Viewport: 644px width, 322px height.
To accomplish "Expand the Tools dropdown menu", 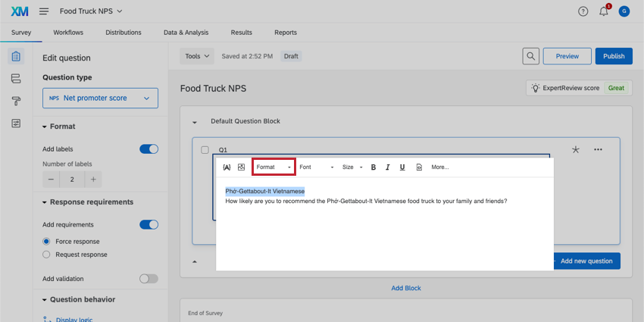I will [197, 56].
